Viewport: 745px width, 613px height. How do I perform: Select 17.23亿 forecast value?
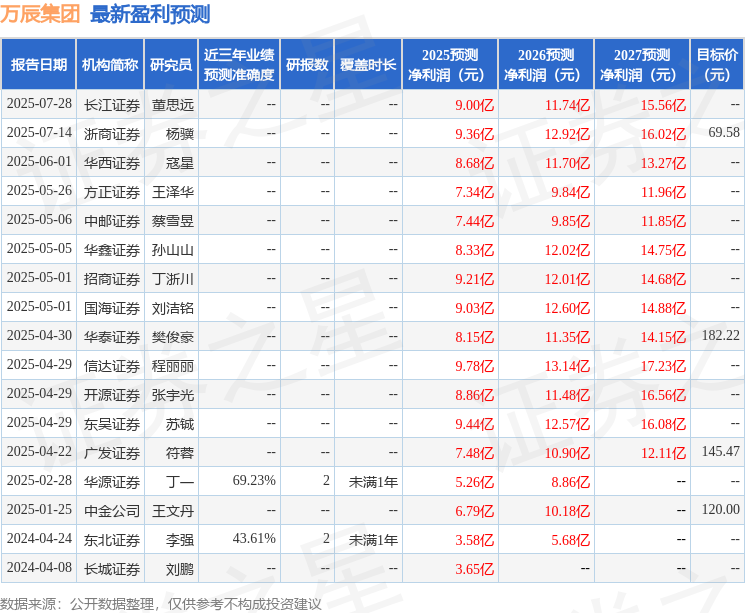pyautogui.click(x=663, y=366)
